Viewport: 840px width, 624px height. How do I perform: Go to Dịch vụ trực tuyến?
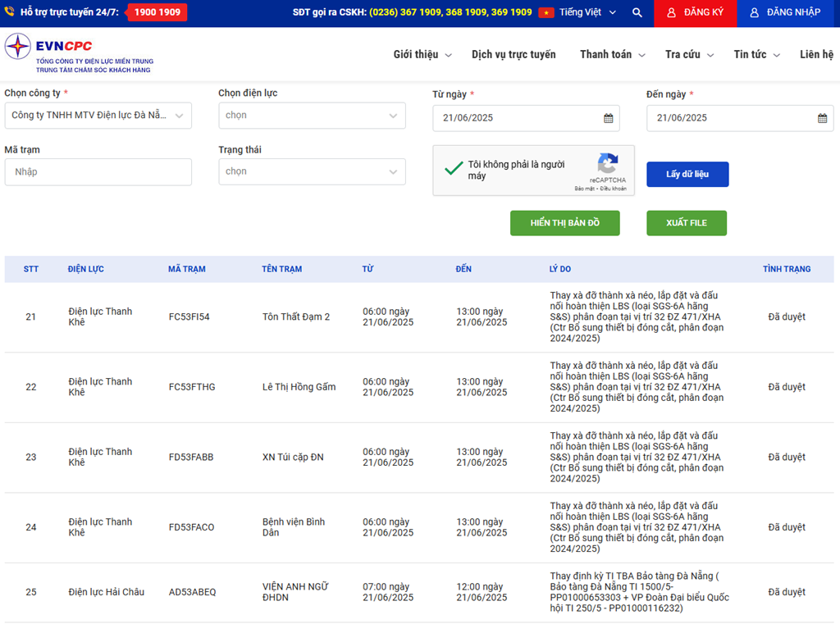tap(514, 55)
